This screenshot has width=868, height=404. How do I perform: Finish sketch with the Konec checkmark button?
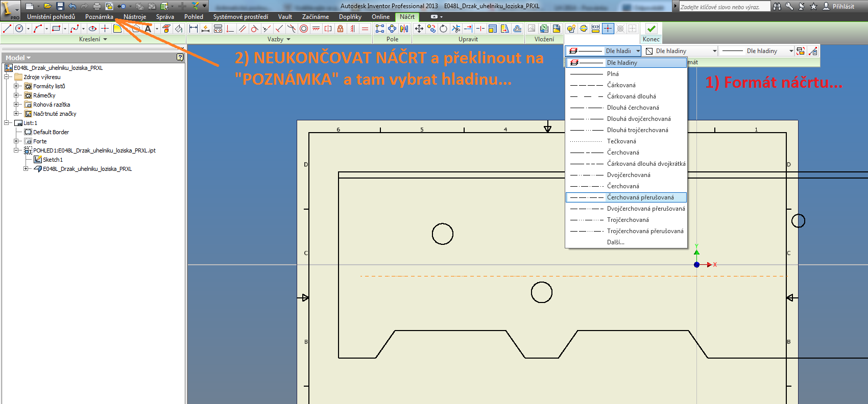point(651,29)
